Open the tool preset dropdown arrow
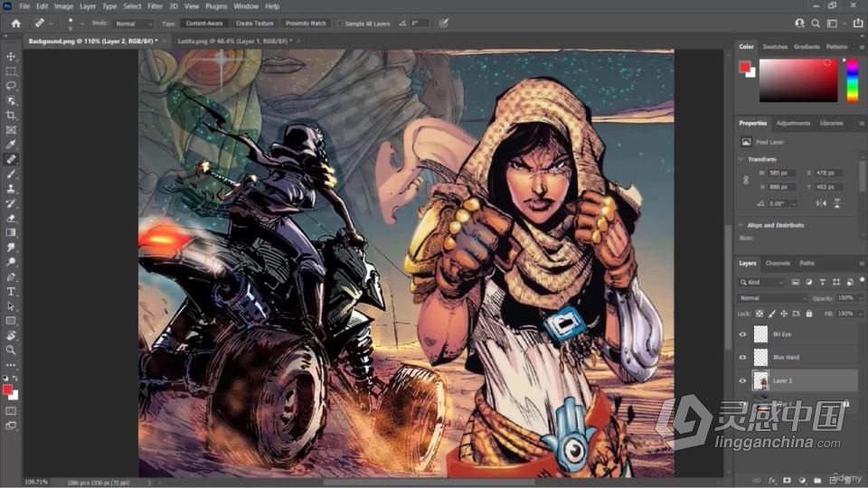This screenshot has height=488, width=868. [x=52, y=23]
